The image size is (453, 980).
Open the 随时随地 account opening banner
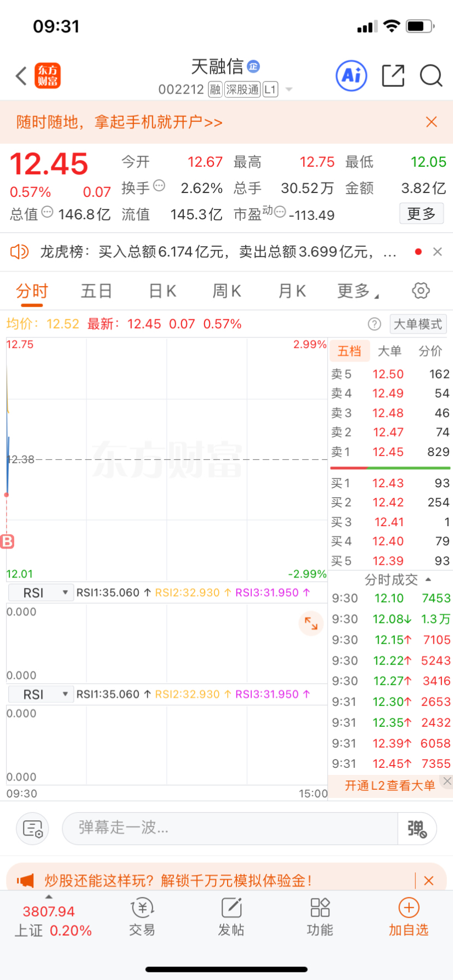(x=119, y=122)
